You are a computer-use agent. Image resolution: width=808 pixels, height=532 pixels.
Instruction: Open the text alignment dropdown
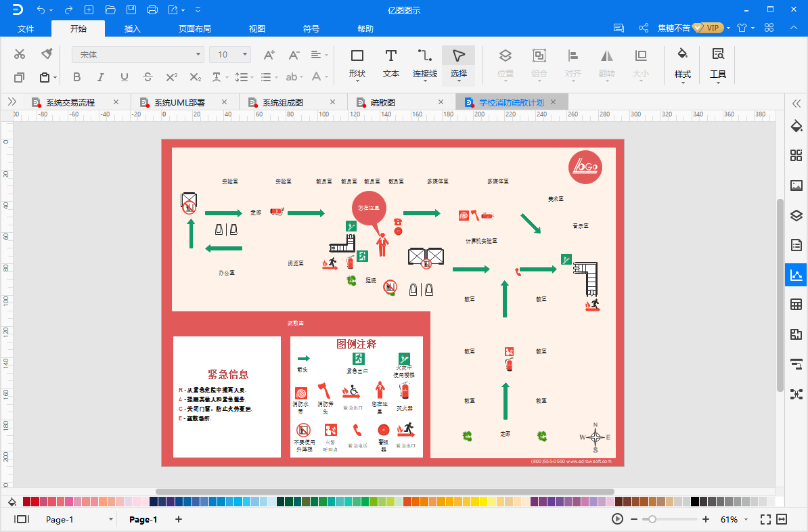319,55
